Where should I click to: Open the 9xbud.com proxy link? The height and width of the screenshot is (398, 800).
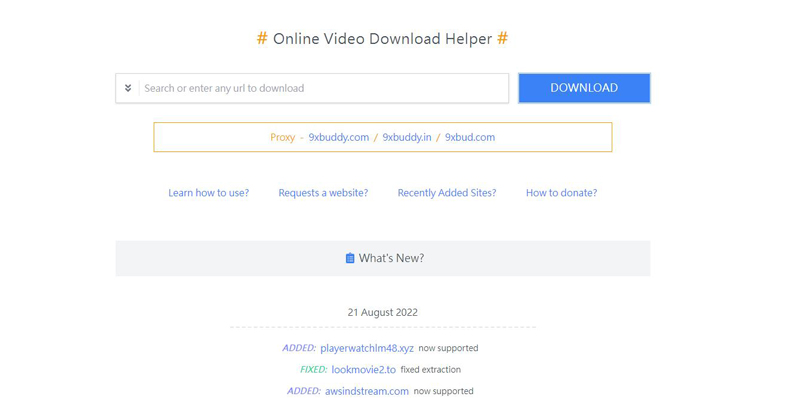[470, 137]
